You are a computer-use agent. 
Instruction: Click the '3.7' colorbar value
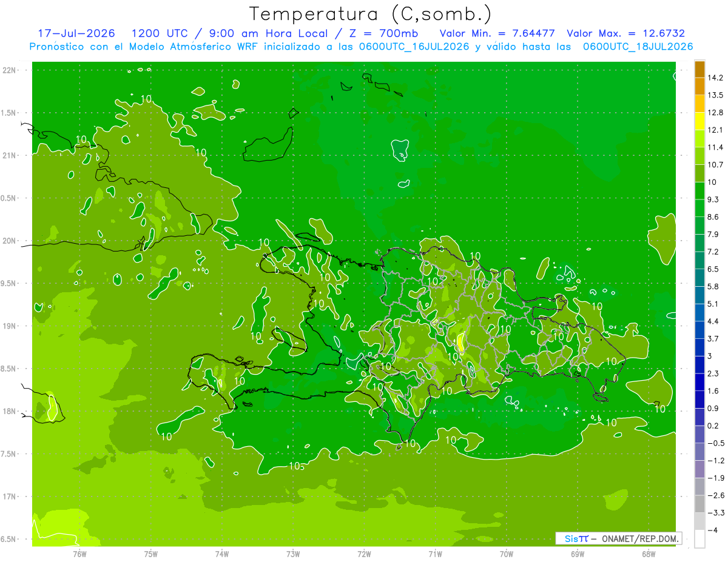tap(714, 338)
